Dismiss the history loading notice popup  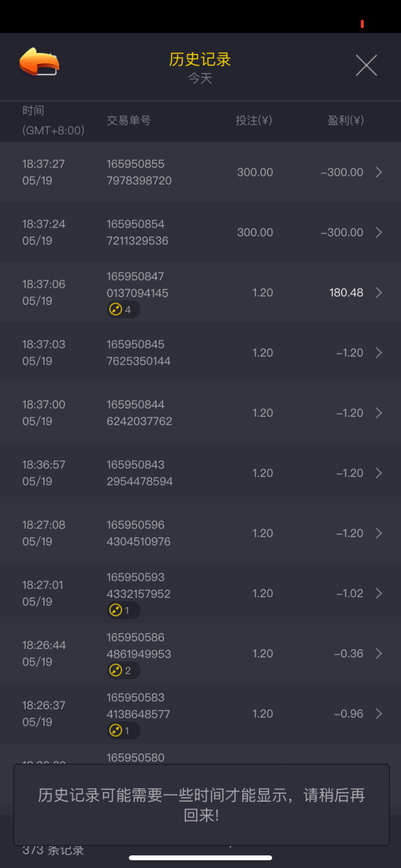click(x=201, y=805)
